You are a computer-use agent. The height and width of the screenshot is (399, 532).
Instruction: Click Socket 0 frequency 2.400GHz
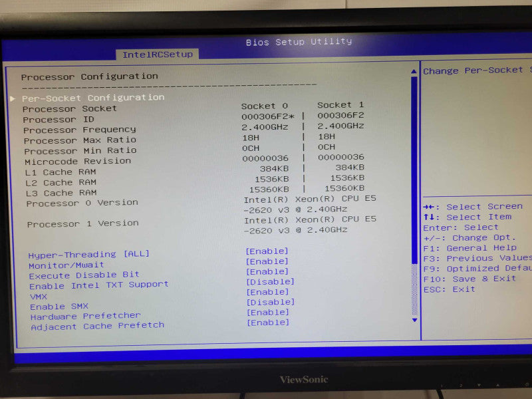[265, 127]
